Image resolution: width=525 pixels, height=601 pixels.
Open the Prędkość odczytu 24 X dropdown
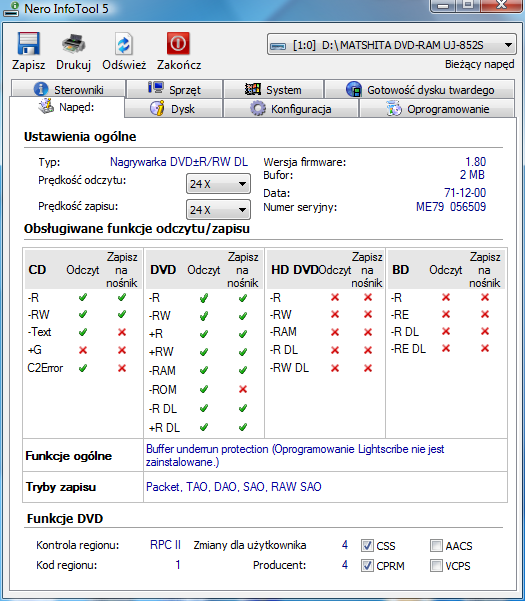tap(218, 184)
